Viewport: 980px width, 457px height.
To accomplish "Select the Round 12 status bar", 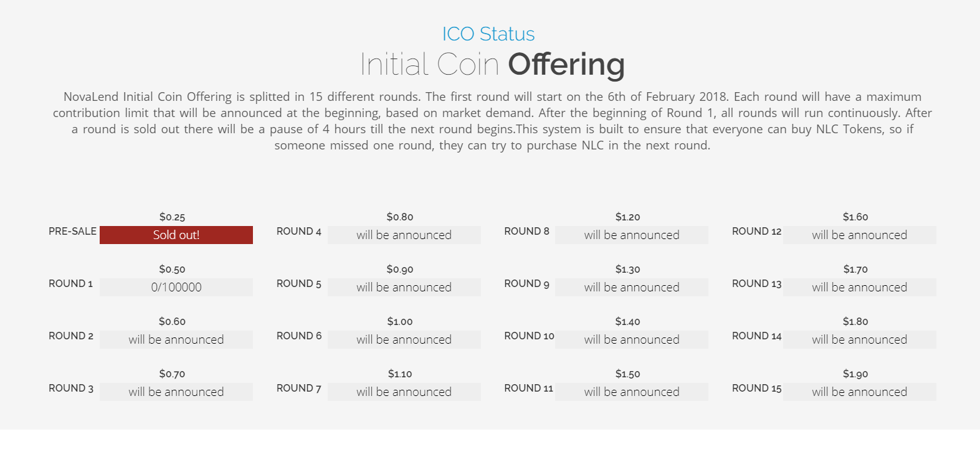I will [860, 235].
